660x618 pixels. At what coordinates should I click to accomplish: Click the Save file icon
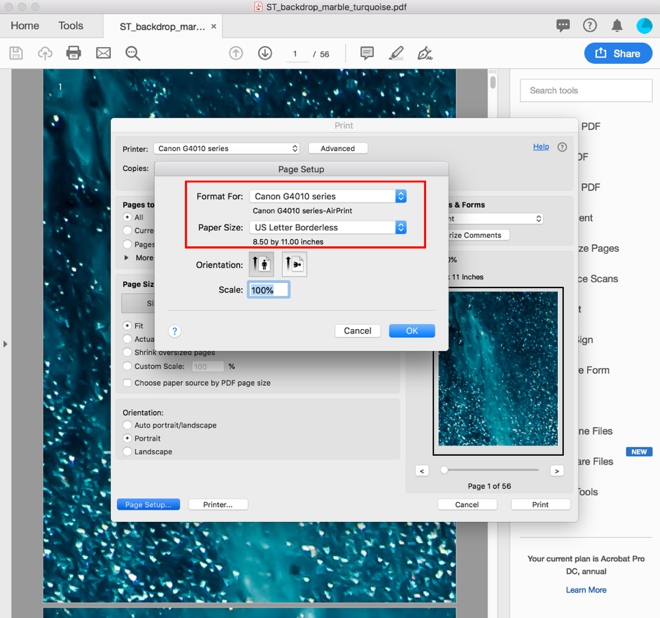(x=16, y=53)
